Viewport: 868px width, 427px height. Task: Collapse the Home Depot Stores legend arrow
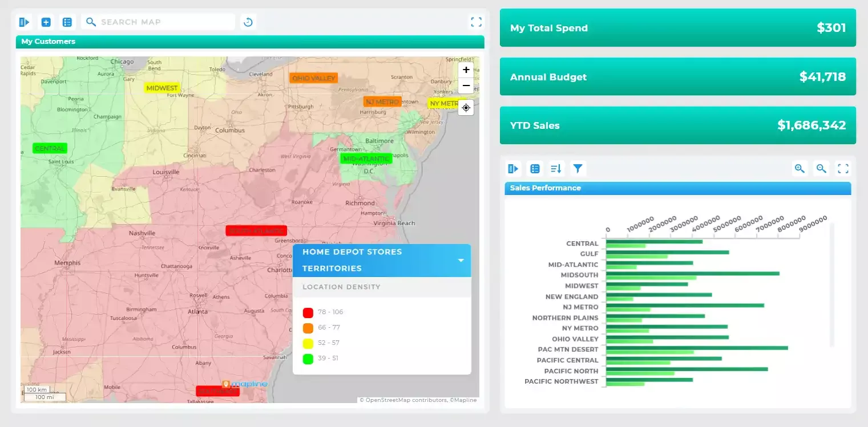point(461,261)
